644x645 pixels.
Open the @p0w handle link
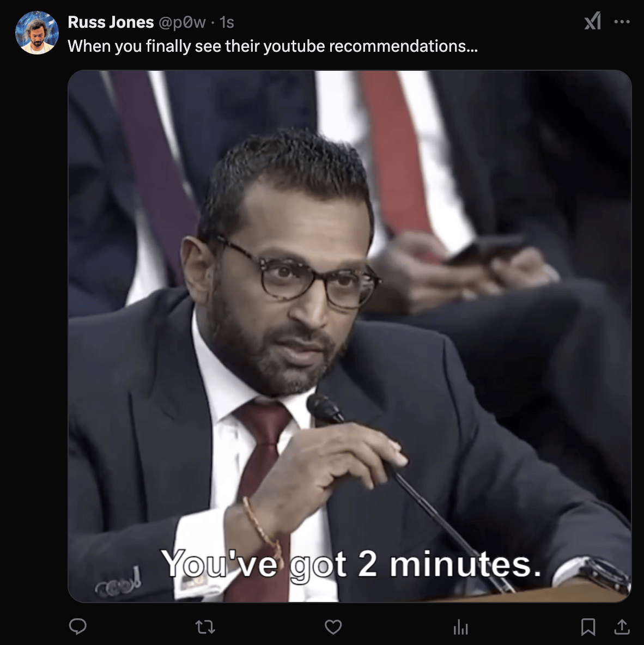coord(182,22)
